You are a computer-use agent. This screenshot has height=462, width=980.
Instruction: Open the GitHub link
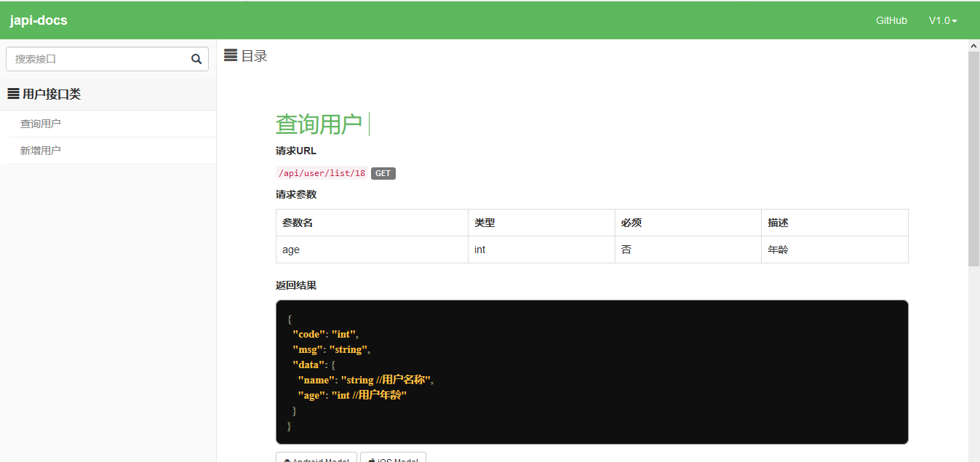pyautogui.click(x=891, y=20)
